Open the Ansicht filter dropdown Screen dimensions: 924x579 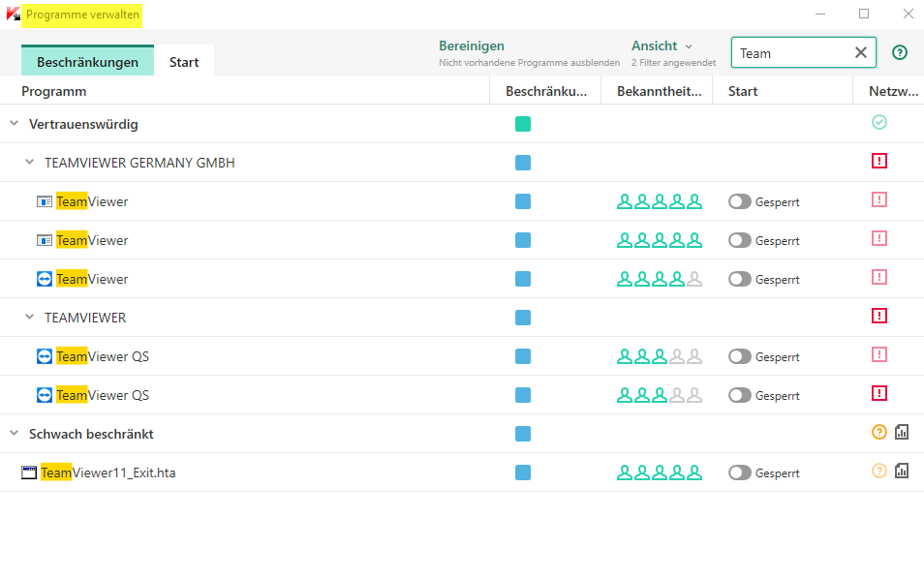coord(662,46)
